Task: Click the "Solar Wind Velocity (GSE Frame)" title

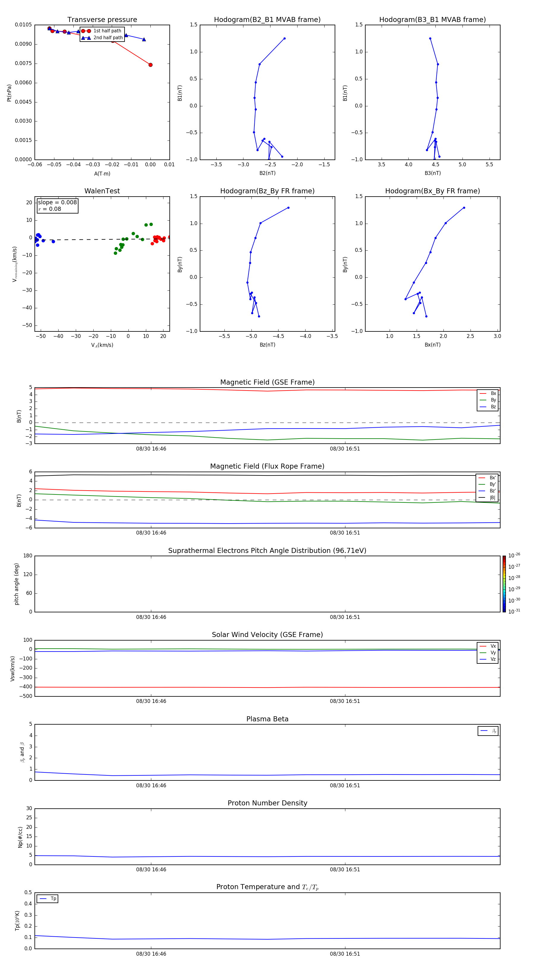Action: point(267,635)
